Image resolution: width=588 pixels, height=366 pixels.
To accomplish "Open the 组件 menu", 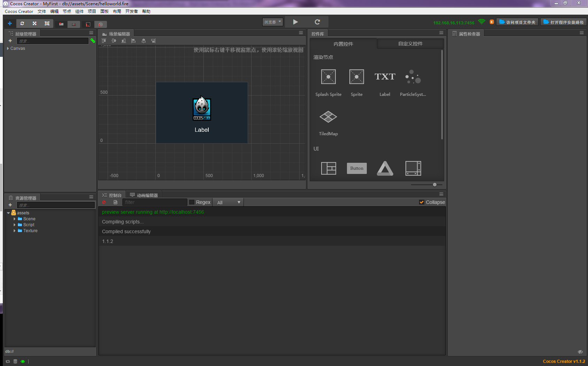I will tap(79, 11).
